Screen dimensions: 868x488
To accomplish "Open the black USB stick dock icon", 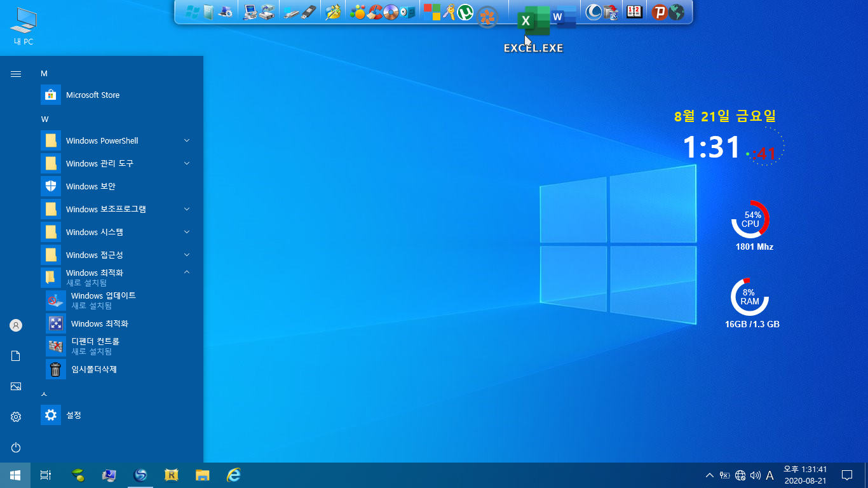I will pos(308,12).
